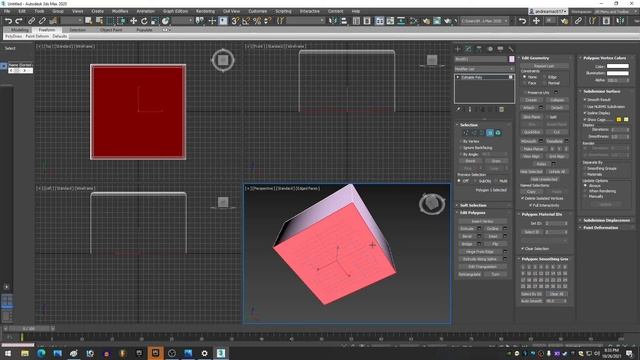The width and height of the screenshot is (640, 360).
Task: Click the Hide Selected button
Action: click(x=532, y=172)
